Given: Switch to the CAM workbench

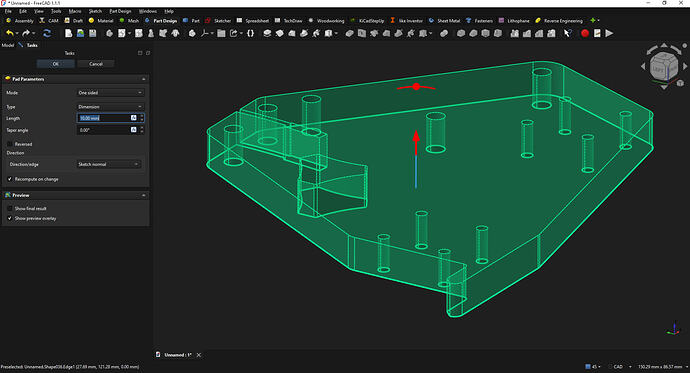Looking at the screenshot, I should coord(49,21).
